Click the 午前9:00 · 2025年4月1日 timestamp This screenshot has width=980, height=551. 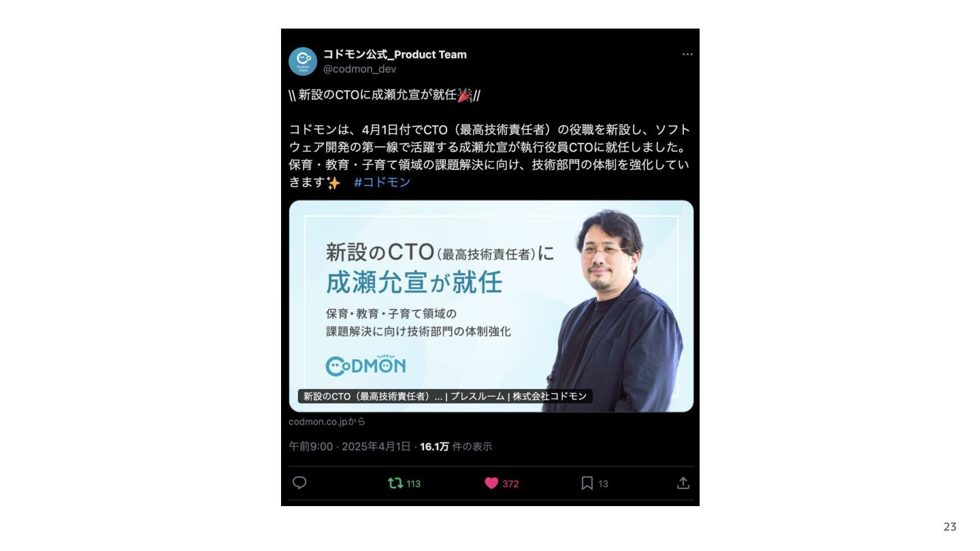pyautogui.click(x=350, y=447)
